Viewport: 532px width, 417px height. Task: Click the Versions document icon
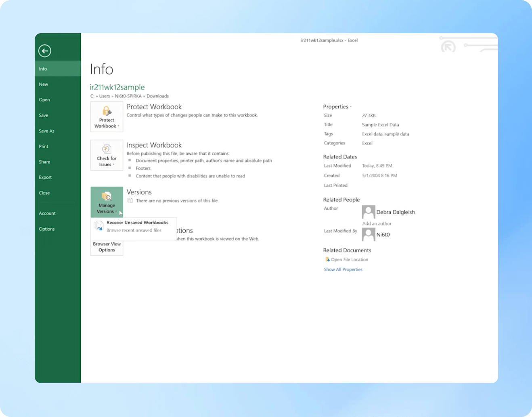(130, 200)
